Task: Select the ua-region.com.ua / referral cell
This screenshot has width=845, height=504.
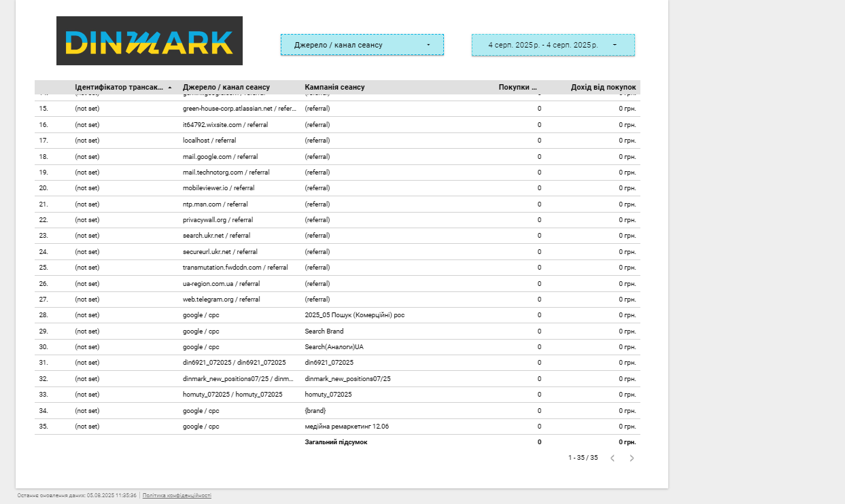Action: point(221,284)
